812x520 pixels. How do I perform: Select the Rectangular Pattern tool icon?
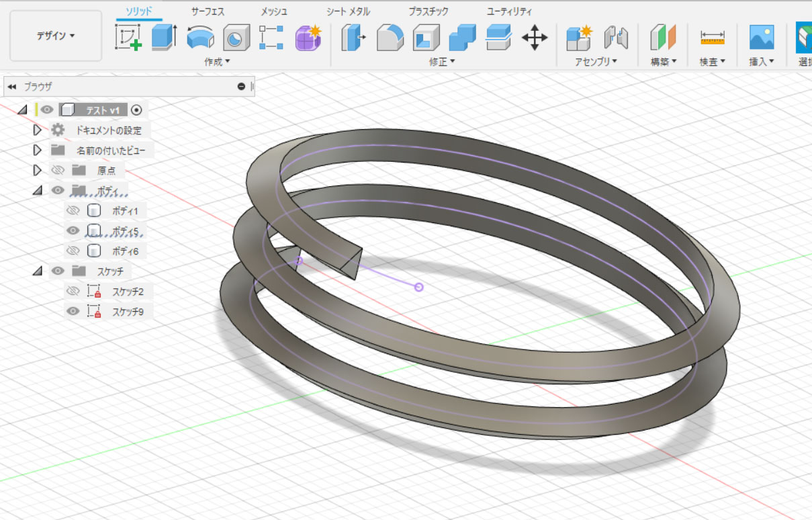pos(271,38)
